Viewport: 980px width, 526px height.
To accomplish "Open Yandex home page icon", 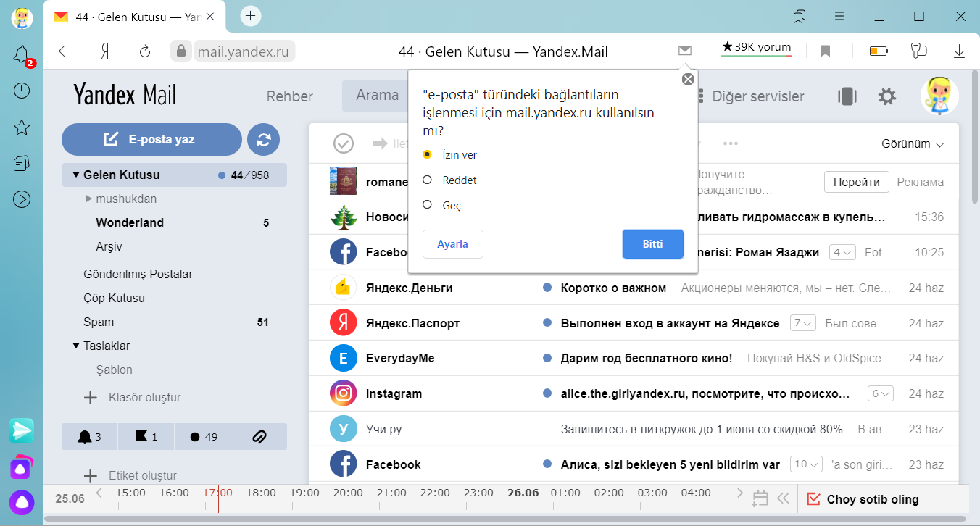I will [105, 51].
